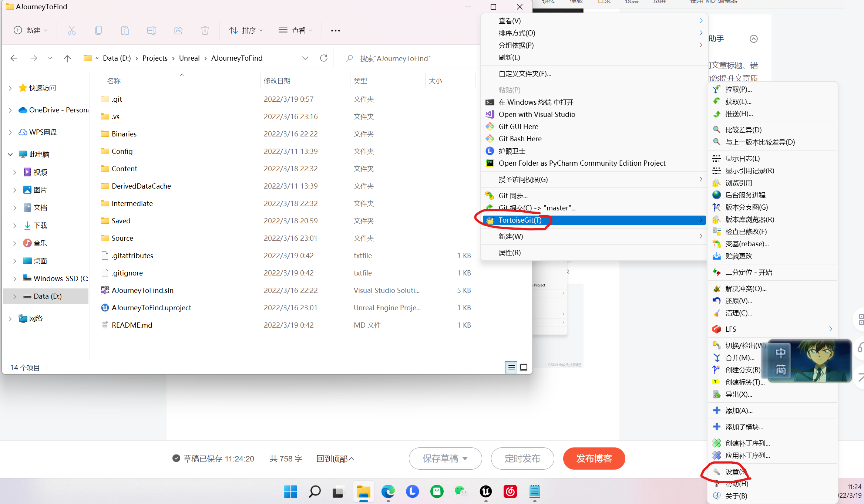Screen dimensions: 864x504
Task: Open TortoiseGit 拉取(Pull) dialog
Action: pos(738,89)
